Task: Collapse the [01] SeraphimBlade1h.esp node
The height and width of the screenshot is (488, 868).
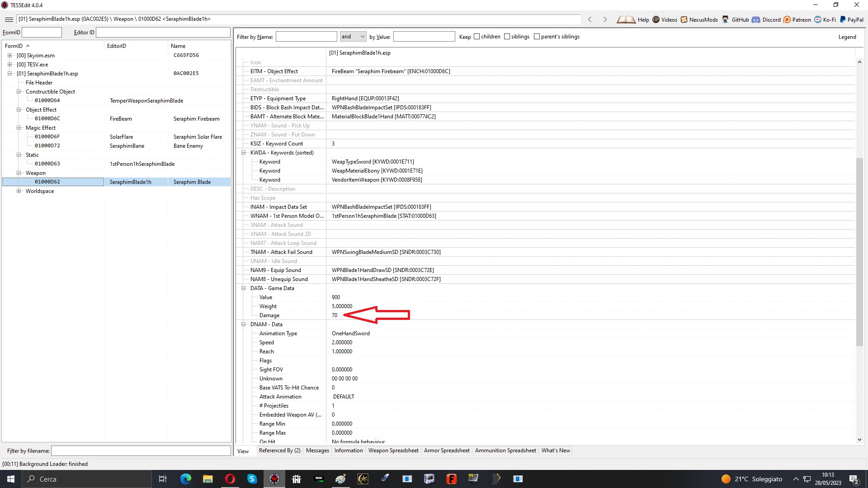Action: coord(9,74)
